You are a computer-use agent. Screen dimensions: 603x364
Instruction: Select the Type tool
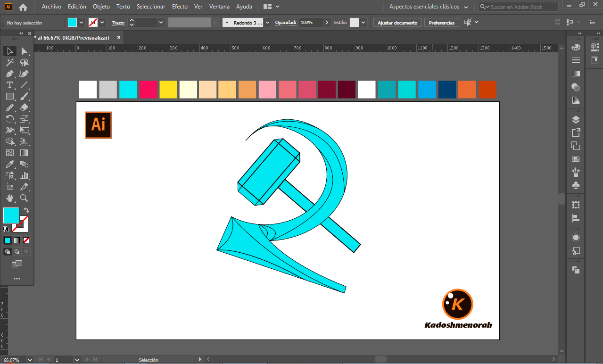(x=9, y=85)
